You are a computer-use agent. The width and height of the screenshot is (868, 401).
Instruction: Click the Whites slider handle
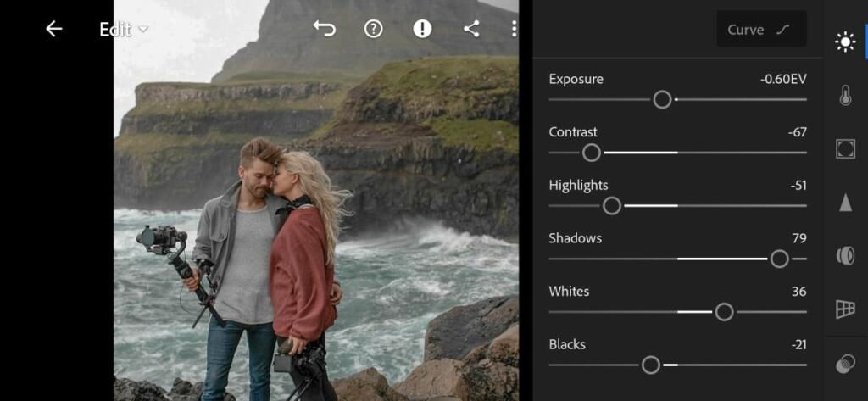[724, 312]
